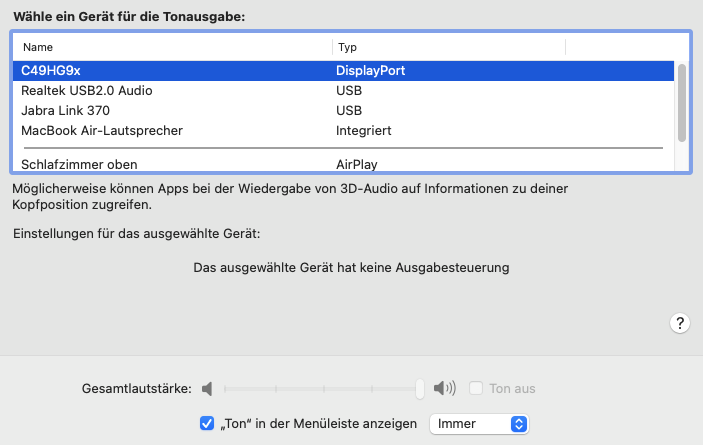Click the AirPlay type cell
The height and width of the screenshot is (445, 703).
[357, 164]
